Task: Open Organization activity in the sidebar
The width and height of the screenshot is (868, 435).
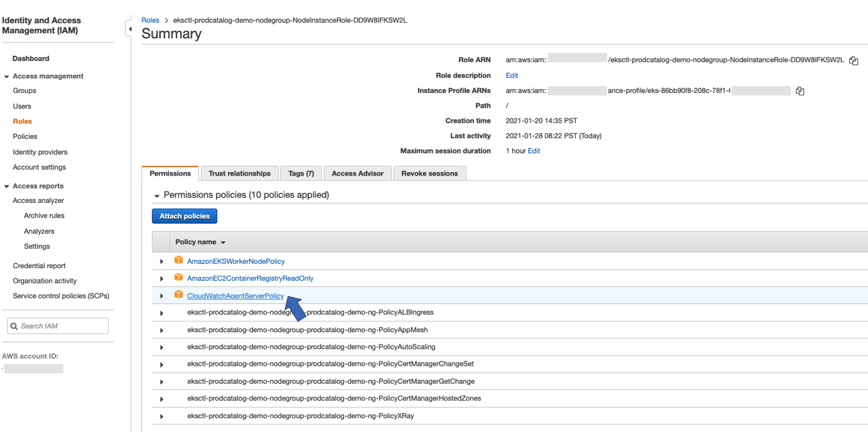Action: (x=45, y=281)
